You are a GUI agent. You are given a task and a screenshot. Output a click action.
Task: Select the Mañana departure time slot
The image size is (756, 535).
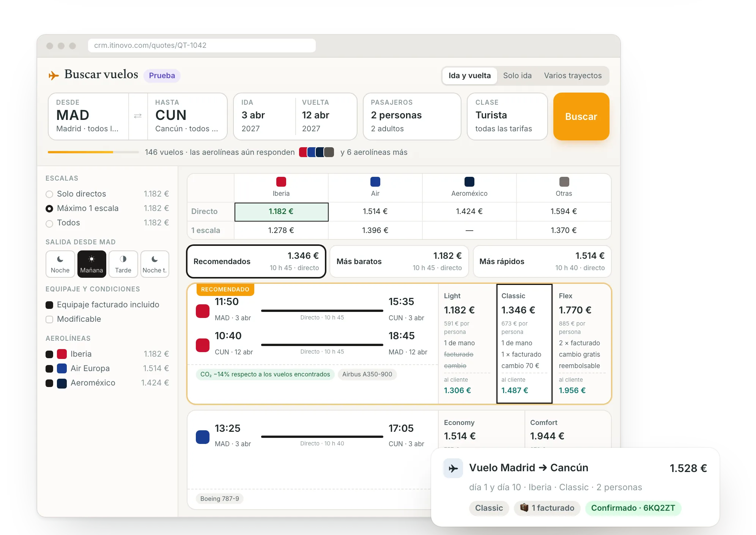91,264
